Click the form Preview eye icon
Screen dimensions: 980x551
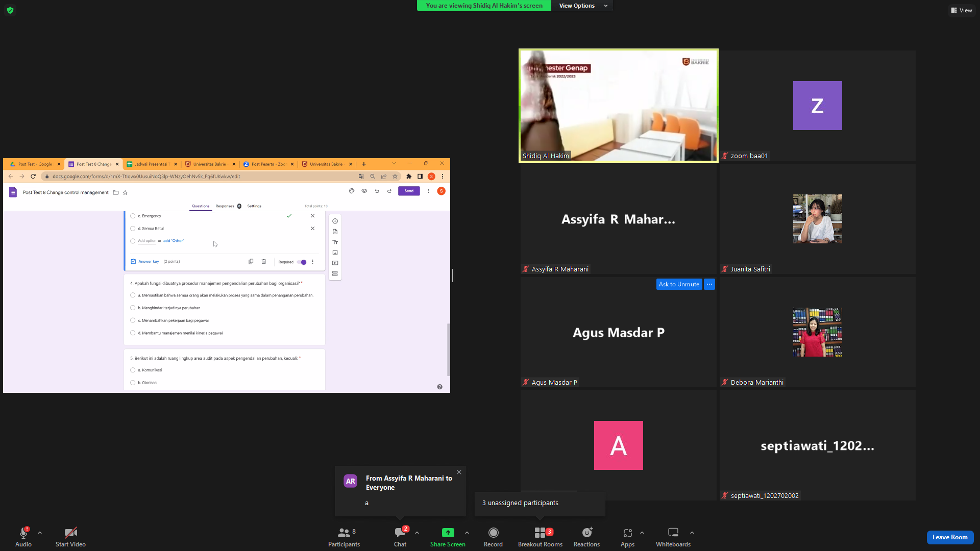(x=364, y=191)
